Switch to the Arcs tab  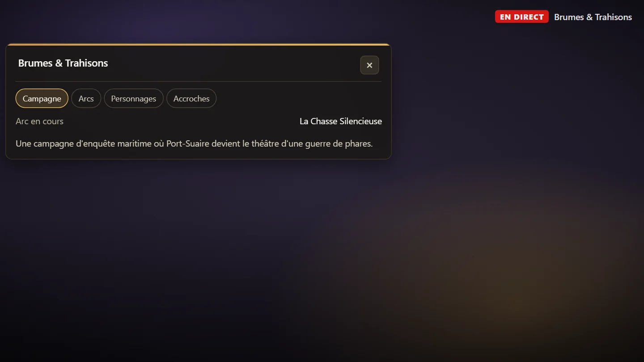coord(86,98)
